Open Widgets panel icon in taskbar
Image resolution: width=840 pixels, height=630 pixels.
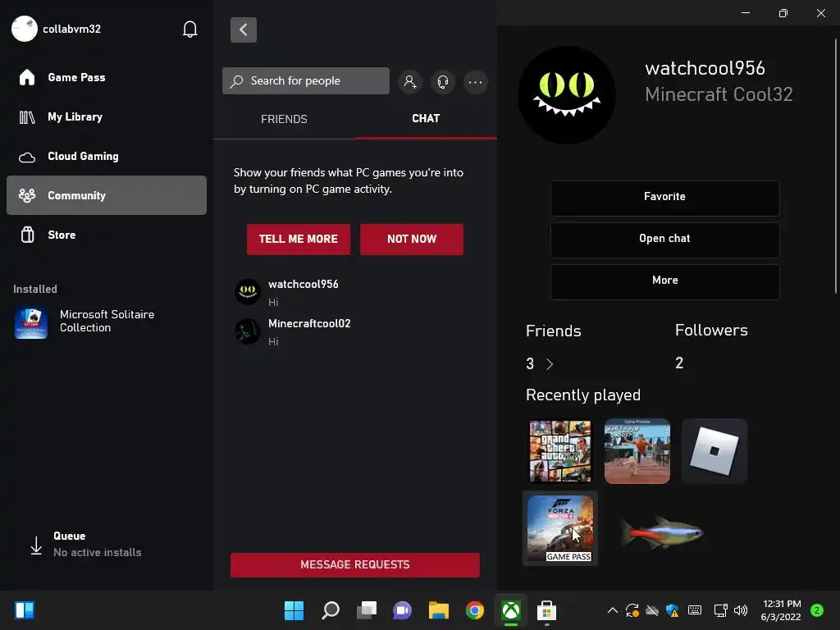(x=25, y=610)
